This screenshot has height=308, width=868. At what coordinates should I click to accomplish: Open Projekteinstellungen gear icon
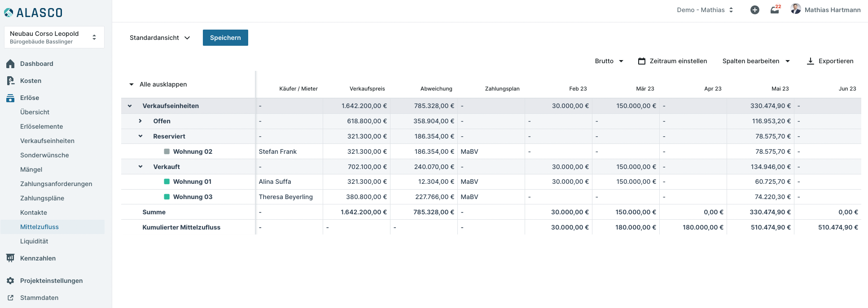tap(10, 281)
